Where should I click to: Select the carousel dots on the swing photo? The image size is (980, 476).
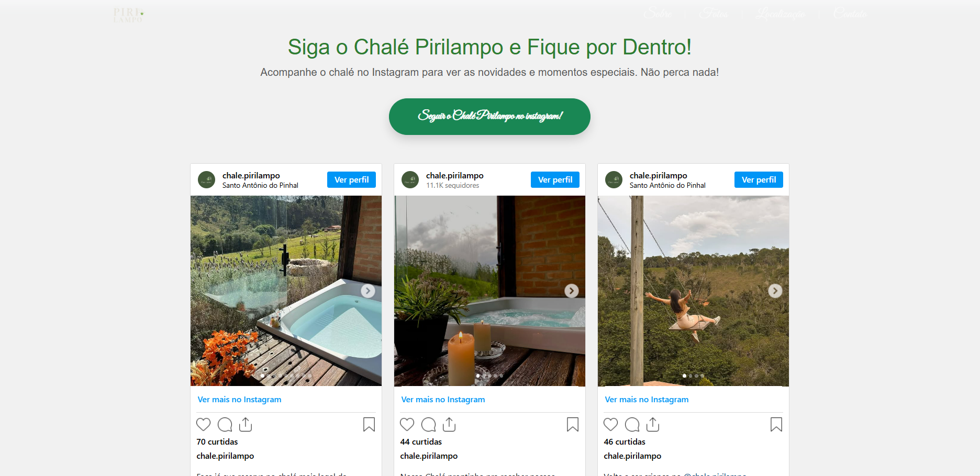pyautogui.click(x=693, y=376)
